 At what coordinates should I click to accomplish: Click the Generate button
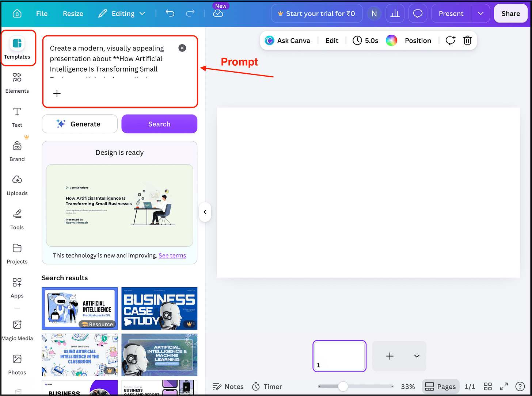click(80, 124)
